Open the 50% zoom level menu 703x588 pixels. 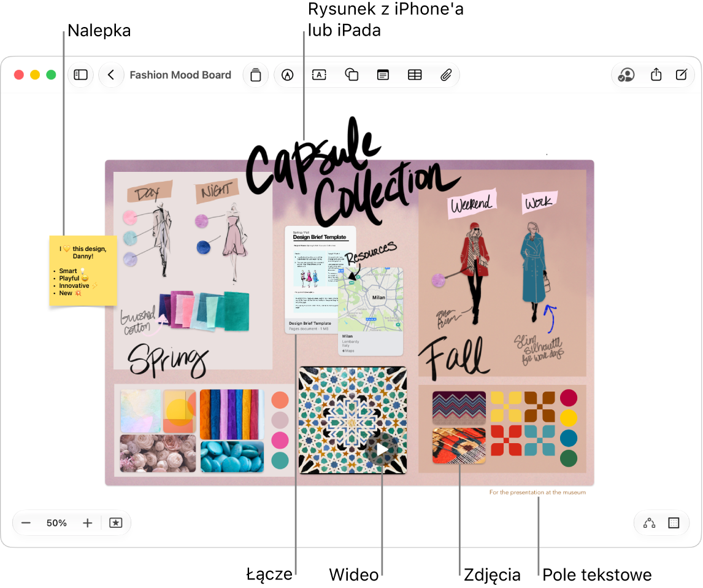click(56, 523)
